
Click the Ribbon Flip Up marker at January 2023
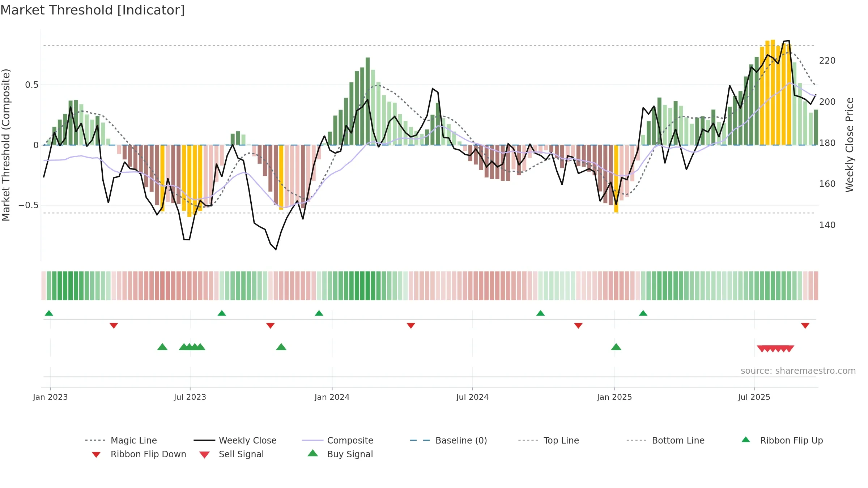49,313
